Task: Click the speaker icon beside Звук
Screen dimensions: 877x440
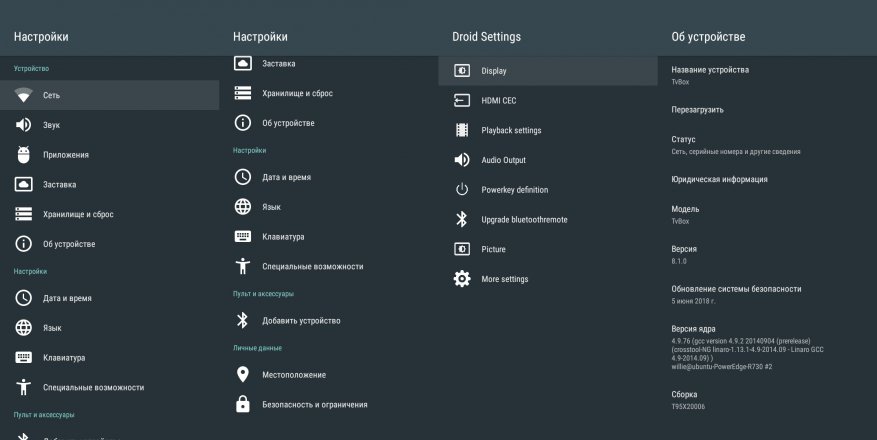Action: (24, 125)
